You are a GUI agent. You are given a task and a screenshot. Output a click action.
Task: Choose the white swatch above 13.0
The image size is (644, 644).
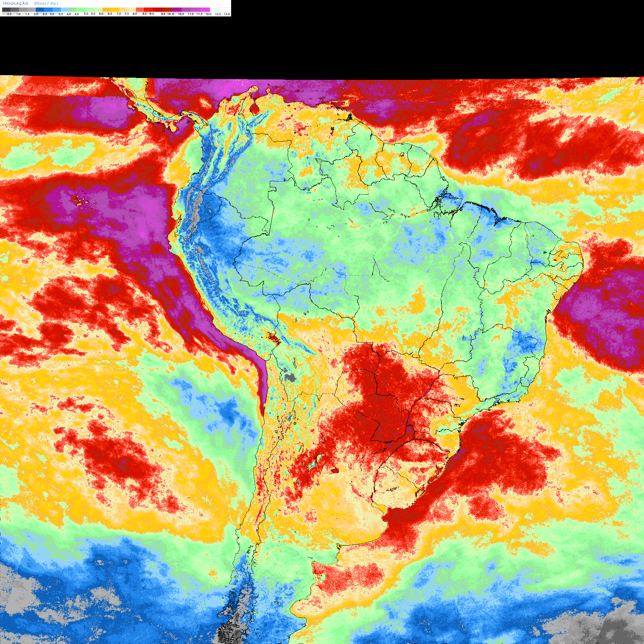coord(225,10)
